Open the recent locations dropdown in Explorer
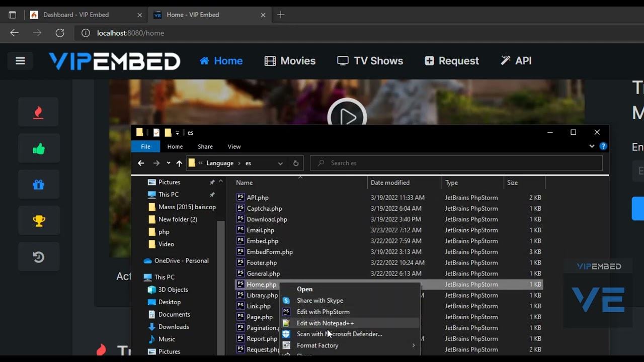The width and height of the screenshot is (644, 362). click(168, 163)
